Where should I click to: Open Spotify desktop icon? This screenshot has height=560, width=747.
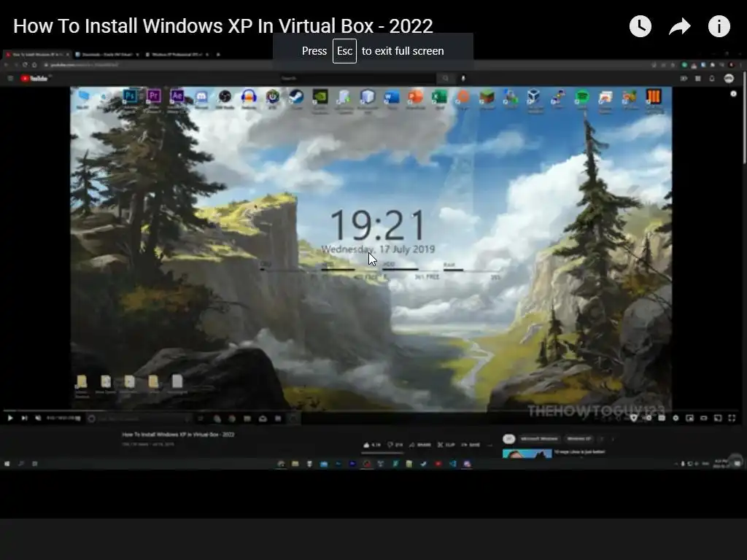pos(581,97)
